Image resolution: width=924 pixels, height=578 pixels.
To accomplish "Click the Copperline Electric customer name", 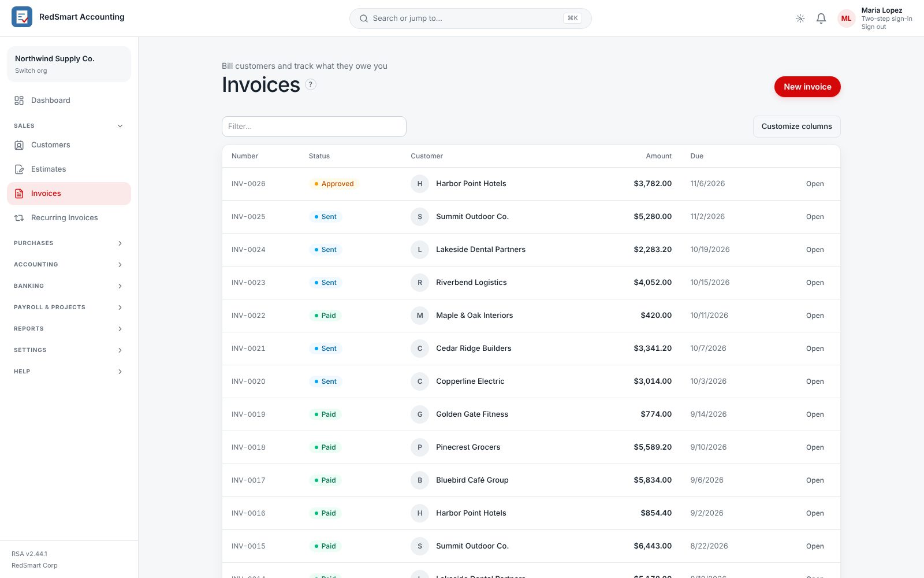I will (x=470, y=381).
